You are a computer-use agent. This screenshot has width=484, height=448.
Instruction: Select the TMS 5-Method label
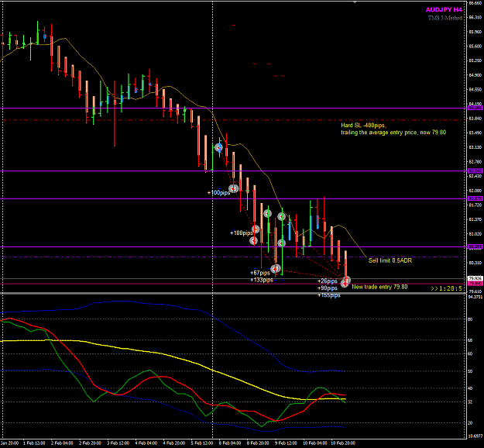pyautogui.click(x=445, y=18)
